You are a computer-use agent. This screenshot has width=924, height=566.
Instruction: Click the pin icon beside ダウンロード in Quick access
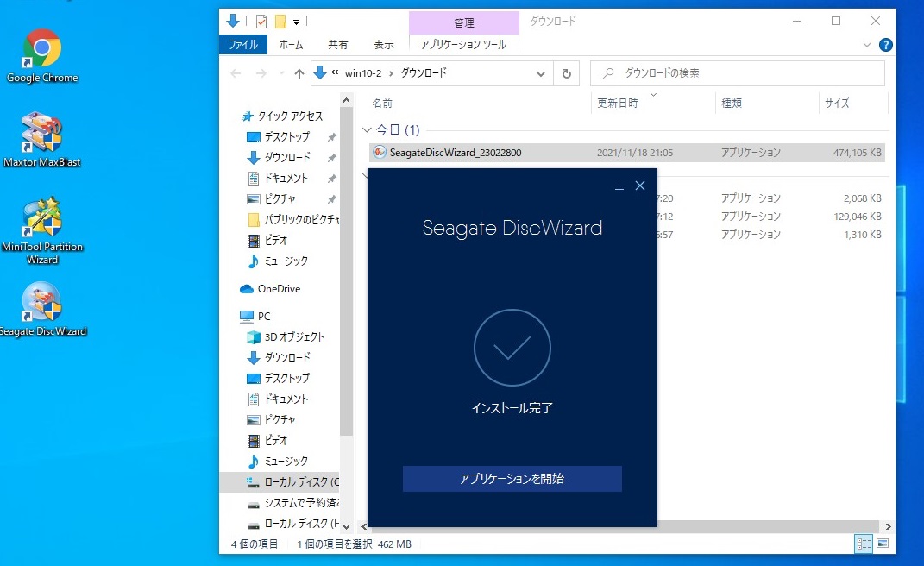coord(332,157)
